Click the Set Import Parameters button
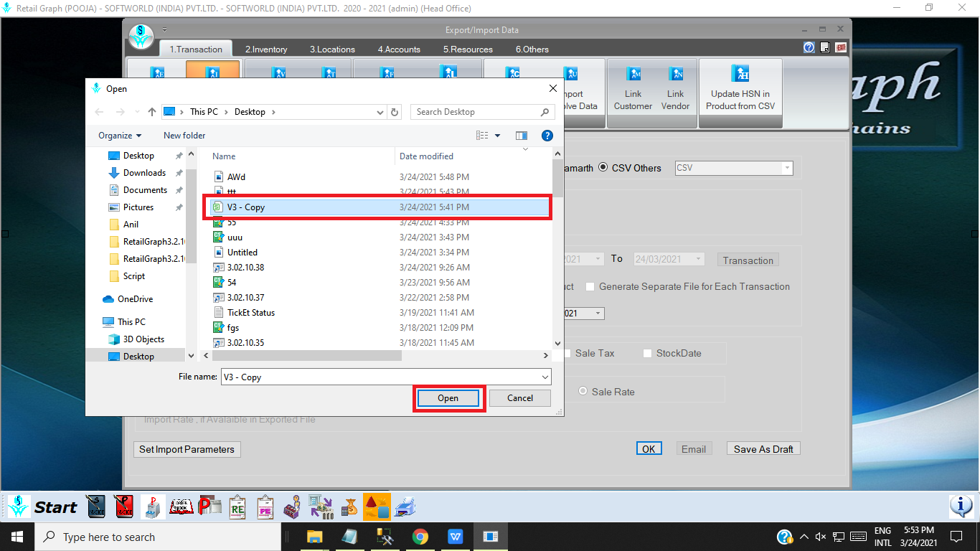980x551 pixels. coord(187,449)
